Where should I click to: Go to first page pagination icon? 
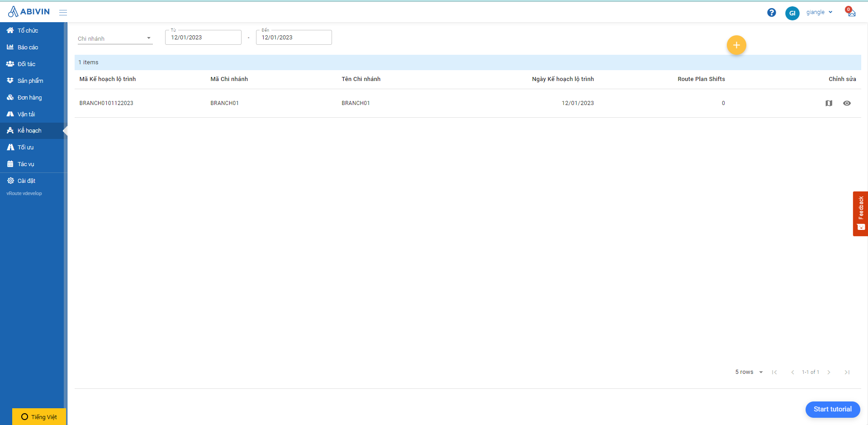tap(774, 372)
